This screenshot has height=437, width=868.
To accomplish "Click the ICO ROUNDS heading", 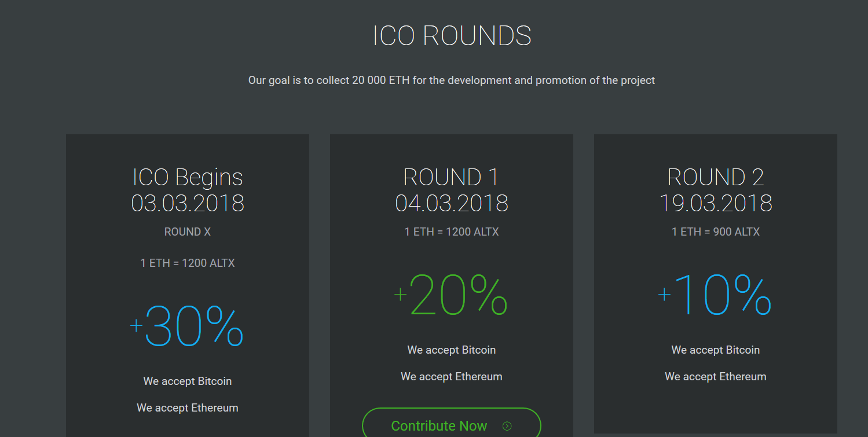I will (452, 36).
